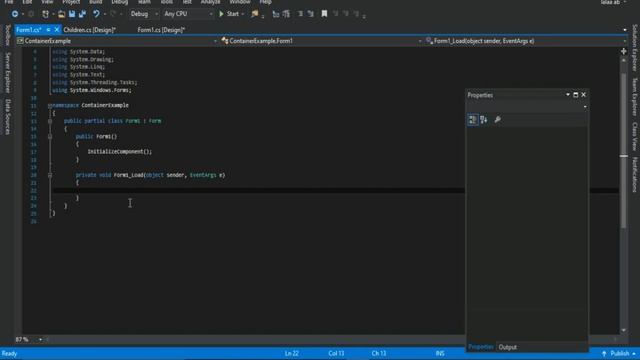This screenshot has height=360, width=640.
Task: Collapse the Form1_Load method code block
Action: click(50, 175)
